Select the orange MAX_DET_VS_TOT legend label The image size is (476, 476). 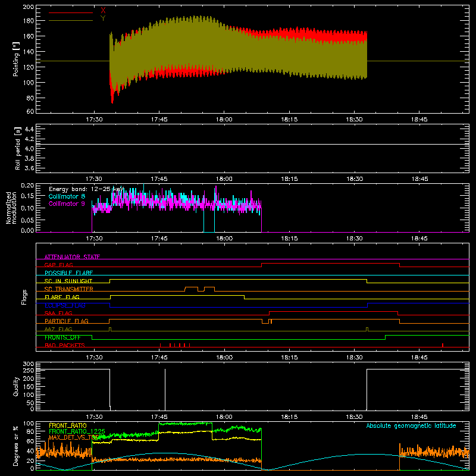(x=73, y=437)
